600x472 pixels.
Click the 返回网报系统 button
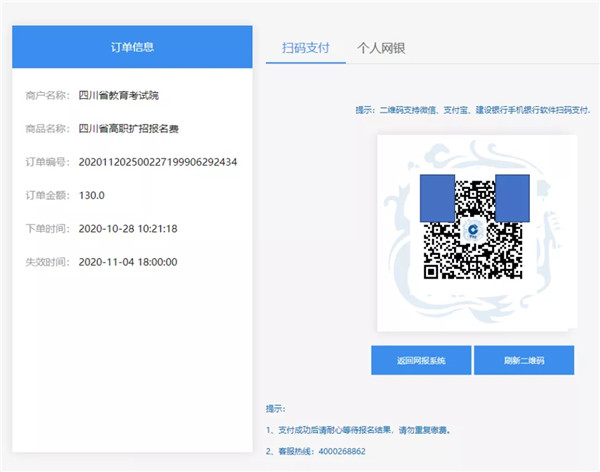tap(421, 360)
